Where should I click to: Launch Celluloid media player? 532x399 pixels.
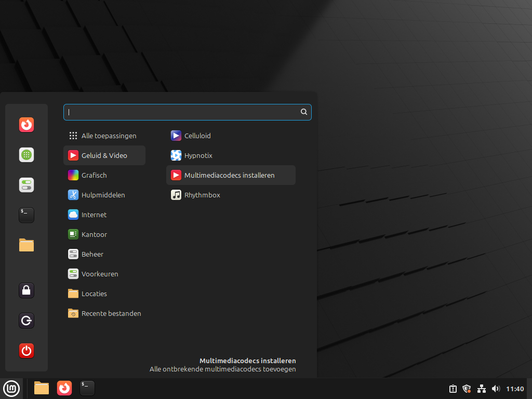pyautogui.click(x=231, y=136)
